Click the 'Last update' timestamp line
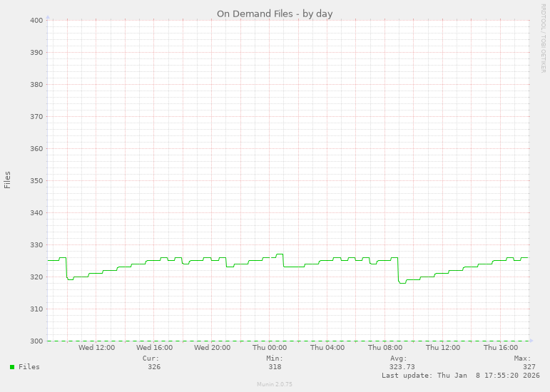This screenshot has width=550, height=392. click(461, 375)
